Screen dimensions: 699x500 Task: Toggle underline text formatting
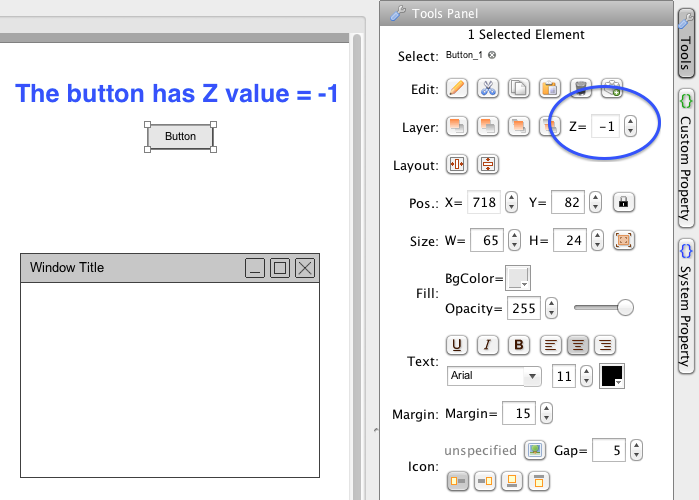[x=456, y=345]
